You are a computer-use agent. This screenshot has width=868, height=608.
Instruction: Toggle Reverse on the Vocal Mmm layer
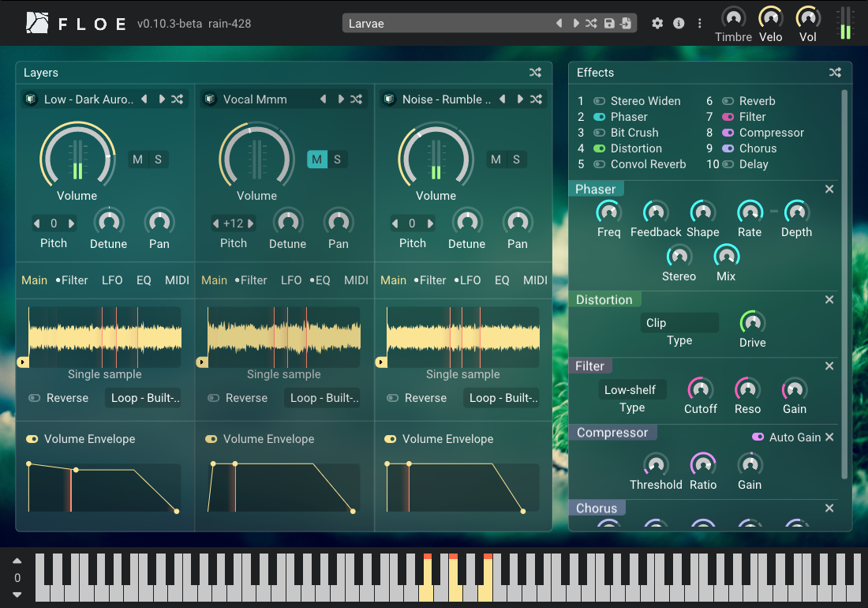(x=213, y=398)
